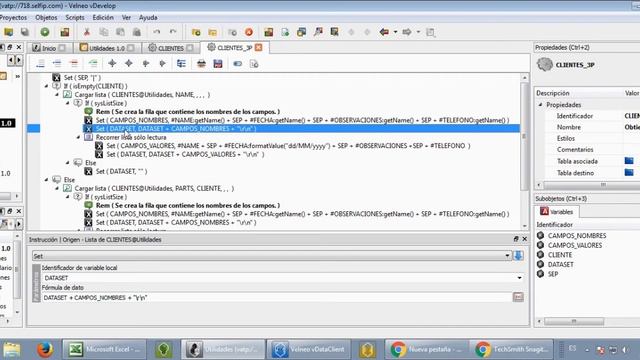The height and width of the screenshot is (360, 640).
Task: Click the green-line insert icon in script toolbar
Action: tap(93, 64)
